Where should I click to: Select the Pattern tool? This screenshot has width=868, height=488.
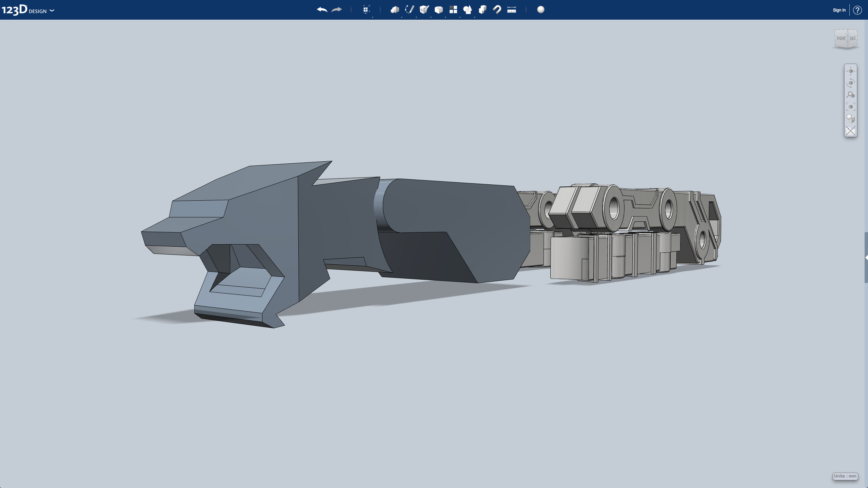(x=453, y=10)
